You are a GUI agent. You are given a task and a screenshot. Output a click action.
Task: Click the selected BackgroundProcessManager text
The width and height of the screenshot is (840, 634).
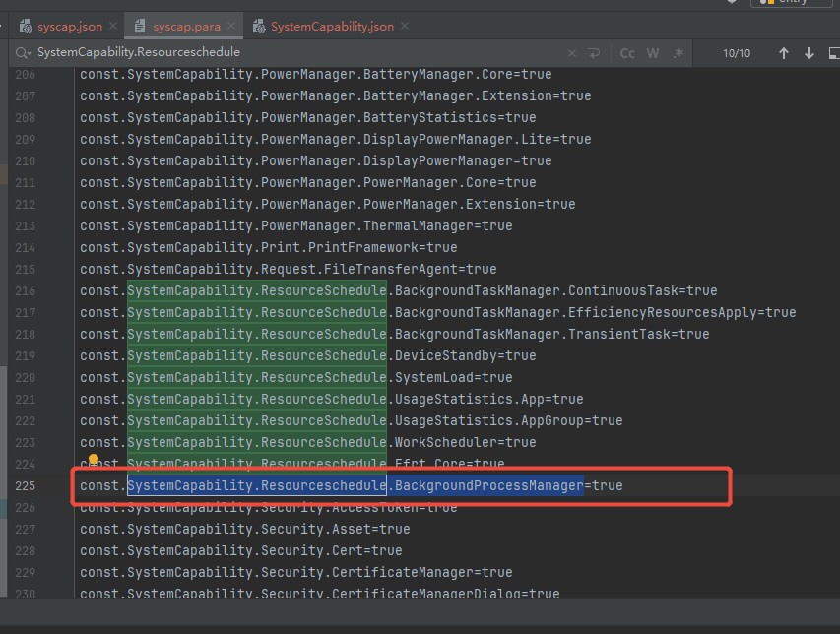pyautogui.click(x=489, y=485)
